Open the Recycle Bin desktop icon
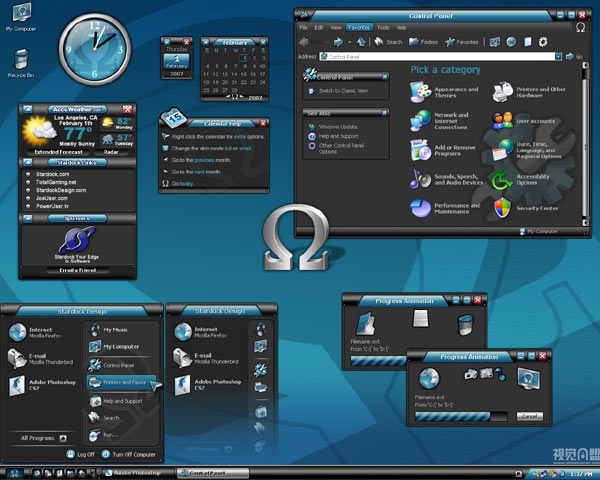600x480 pixels. pos(21,63)
